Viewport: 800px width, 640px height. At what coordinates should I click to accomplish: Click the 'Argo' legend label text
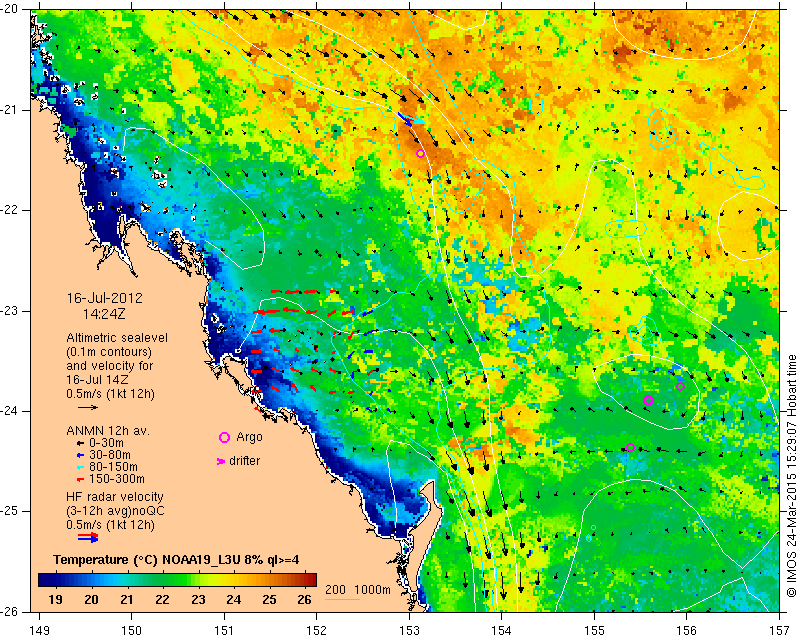click(x=249, y=437)
